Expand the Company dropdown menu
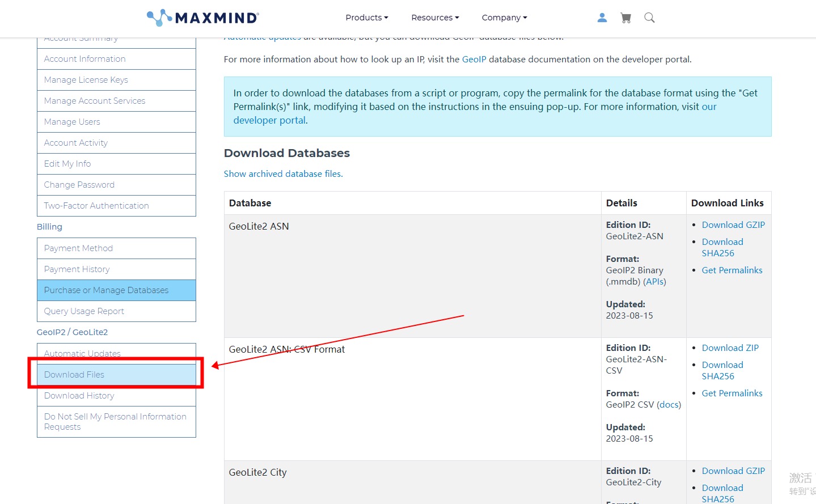The height and width of the screenshot is (504, 816). (x=504, y=18)
